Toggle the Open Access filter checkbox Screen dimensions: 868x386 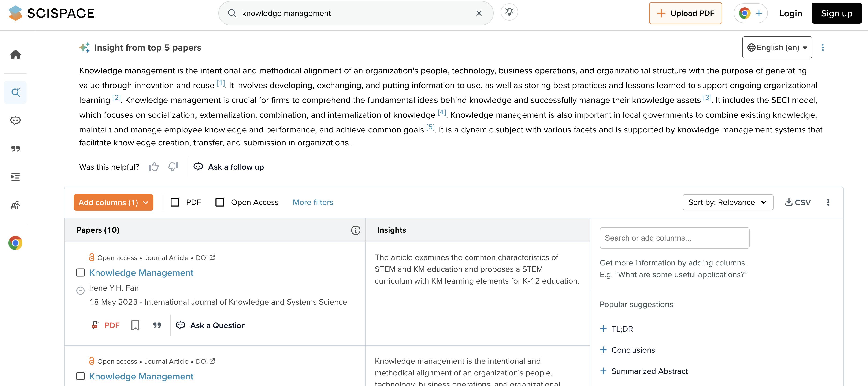pyautogui.click(x=220, y=202)
